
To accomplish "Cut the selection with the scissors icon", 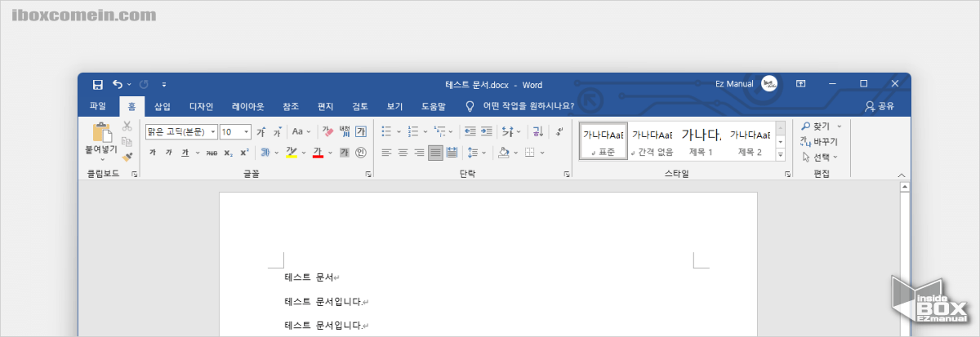I will (127, 126).
